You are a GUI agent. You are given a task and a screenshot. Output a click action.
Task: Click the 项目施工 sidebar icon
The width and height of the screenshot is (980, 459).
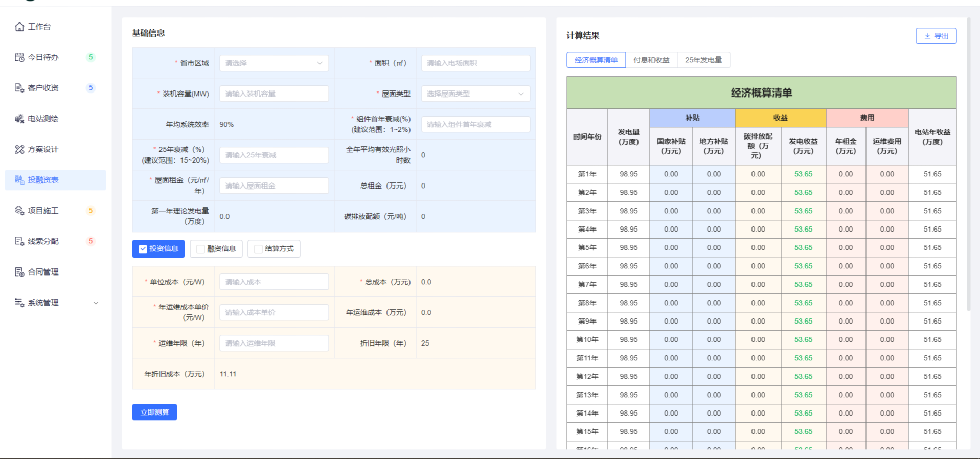tap(19, 211)
